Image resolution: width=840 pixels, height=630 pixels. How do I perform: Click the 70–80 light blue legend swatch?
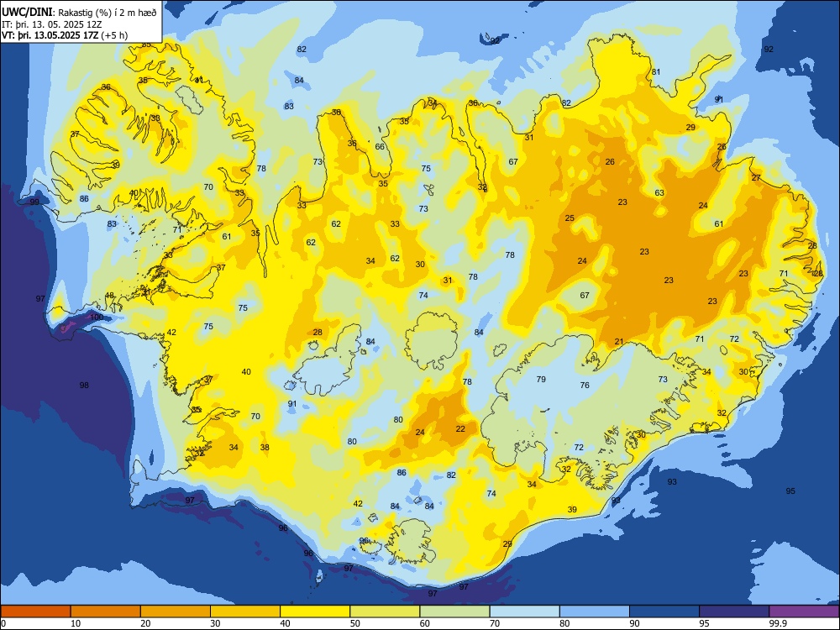point(524,612)
